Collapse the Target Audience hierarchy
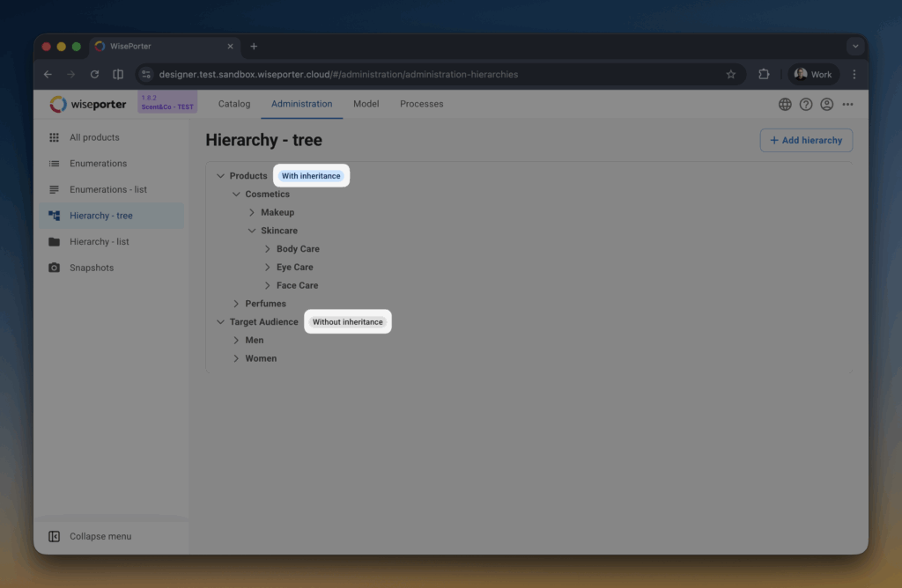 click(x=220, y=322)
